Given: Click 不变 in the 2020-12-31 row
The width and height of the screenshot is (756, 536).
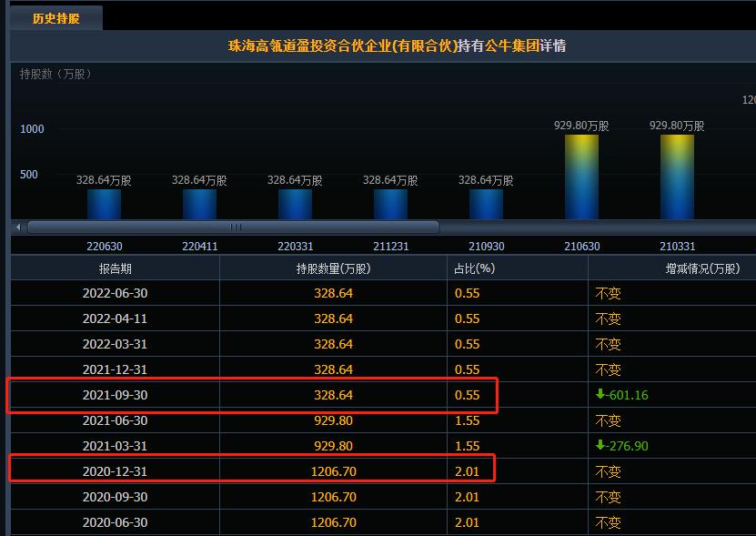Looking at the screenshot, I should (x=608, y=471).
